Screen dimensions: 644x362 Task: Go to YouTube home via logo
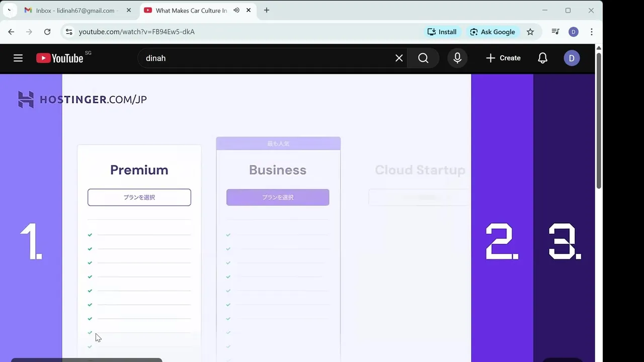[59, 58]
